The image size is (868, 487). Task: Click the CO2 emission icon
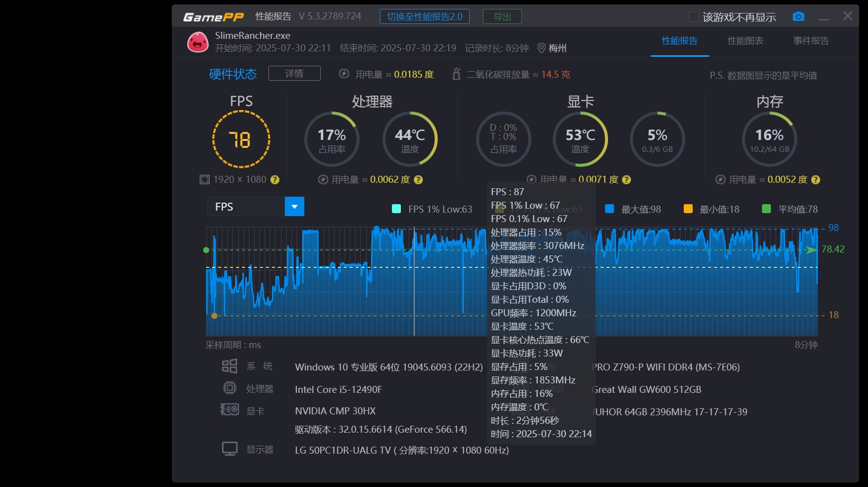coord(456,74)
